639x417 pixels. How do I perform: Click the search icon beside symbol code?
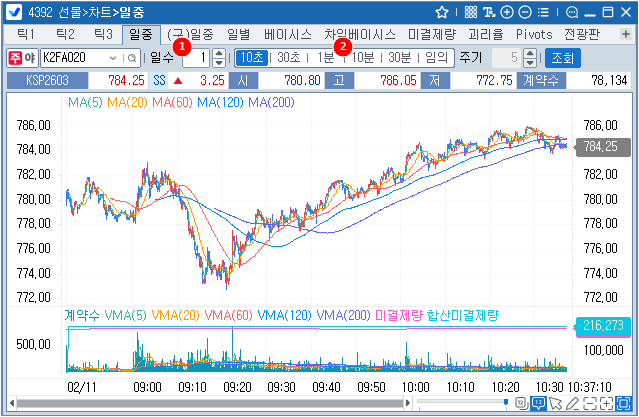tap(131, 58)
